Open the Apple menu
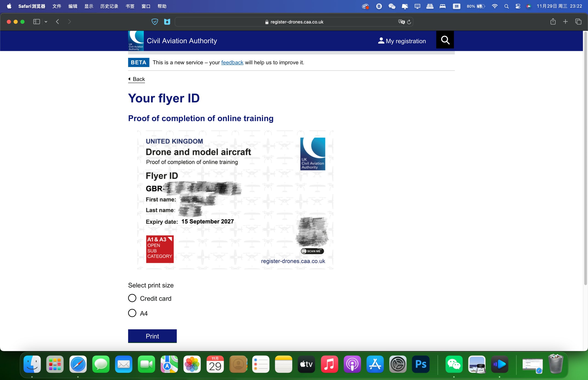The image size is (588, 380). 9,6
